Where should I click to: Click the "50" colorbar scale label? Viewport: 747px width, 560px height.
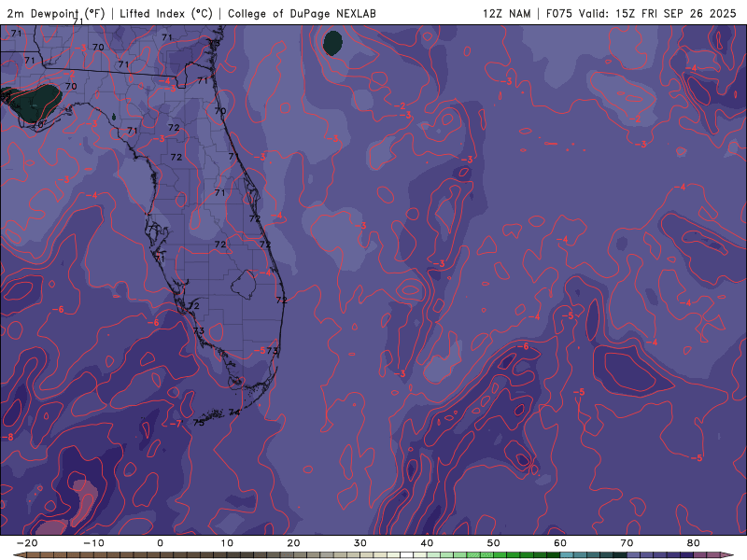pyautogui.click(x=494, y=543)
